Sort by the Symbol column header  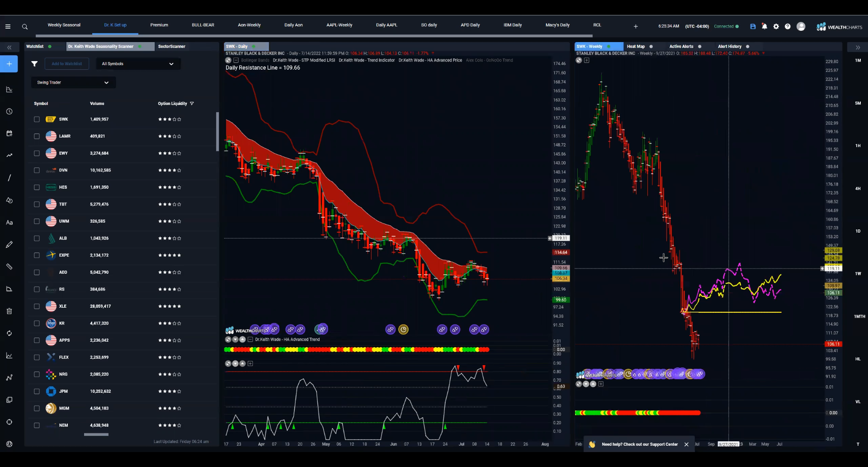[41, 104]
